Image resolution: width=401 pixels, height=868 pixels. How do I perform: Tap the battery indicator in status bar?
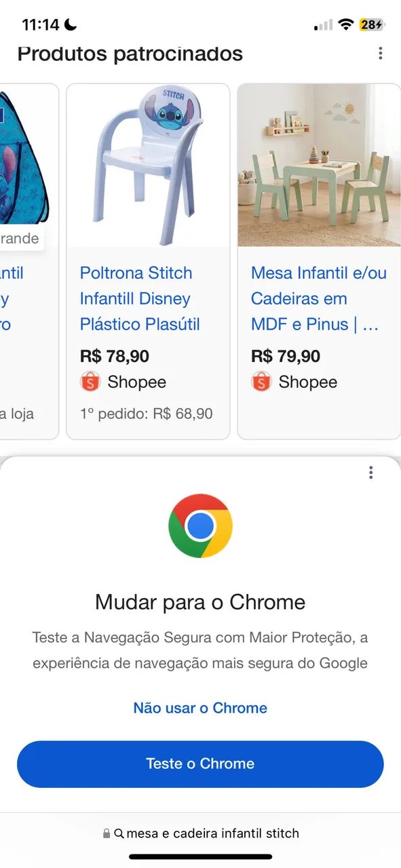[x=372, y=24]
